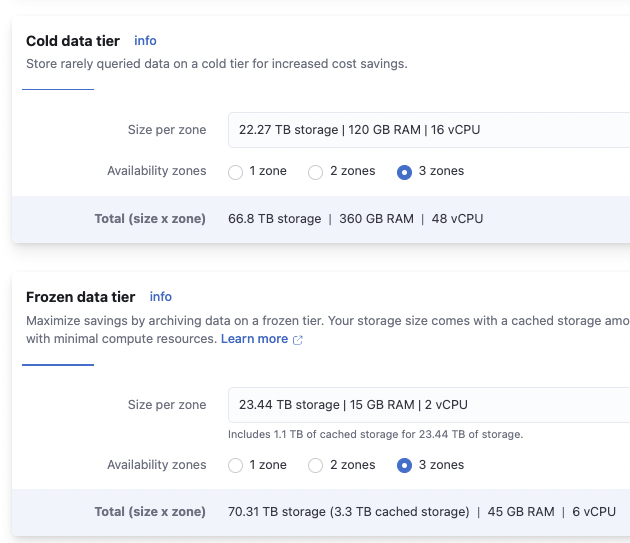Select 1 zone for Cold data tier

[236, 172]
